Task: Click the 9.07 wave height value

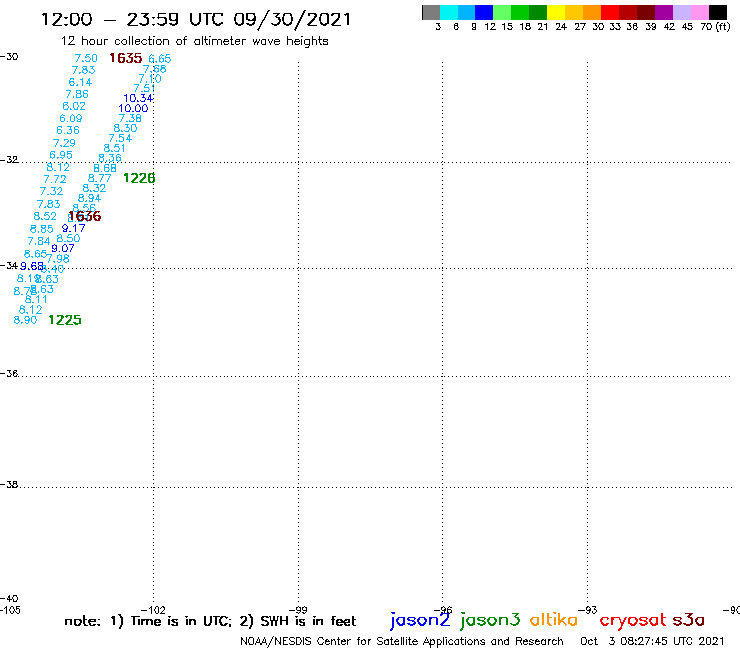Action: click(x=63, y=248)
